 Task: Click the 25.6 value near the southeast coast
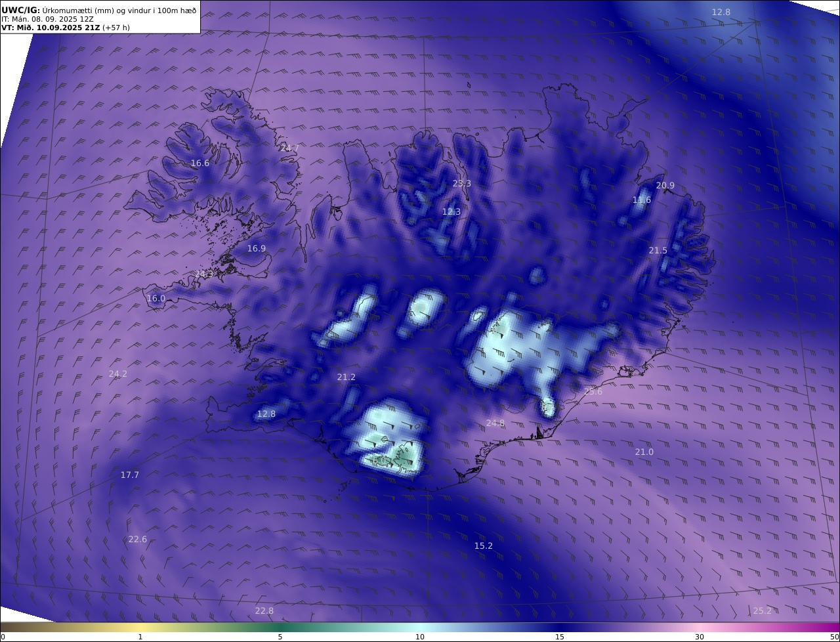coord(593,392)
